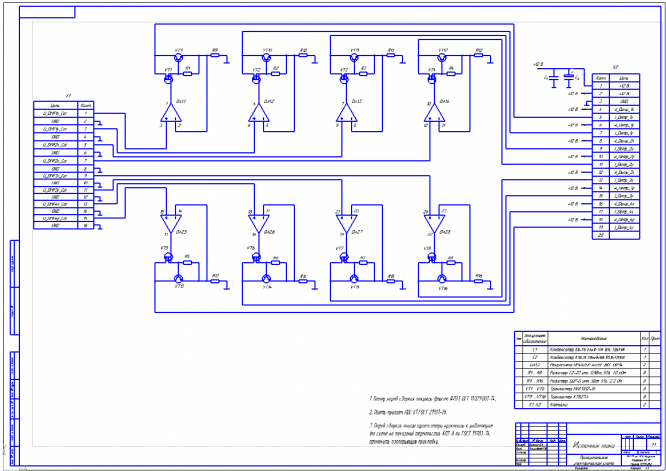Click the C1 row in parts list
Image resolution: width=666 pixels, height=471 pixels.
coord(587,350)
